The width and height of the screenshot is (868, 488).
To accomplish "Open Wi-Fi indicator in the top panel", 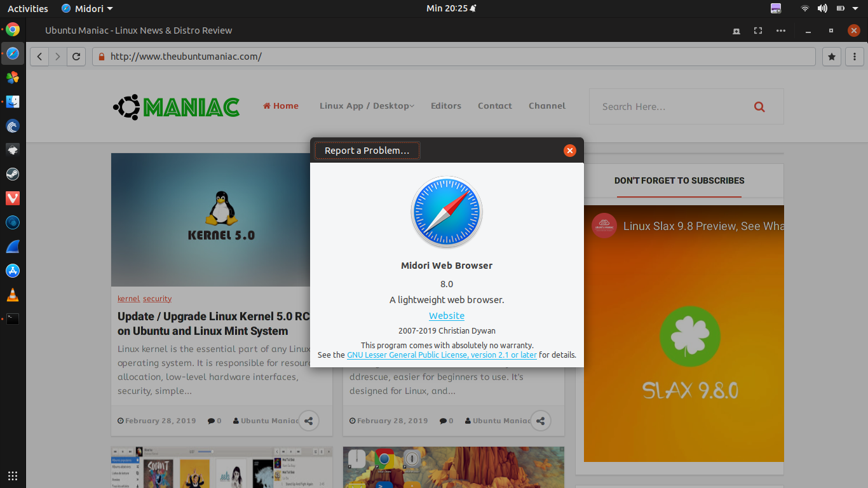I will (x=805, y=8).
